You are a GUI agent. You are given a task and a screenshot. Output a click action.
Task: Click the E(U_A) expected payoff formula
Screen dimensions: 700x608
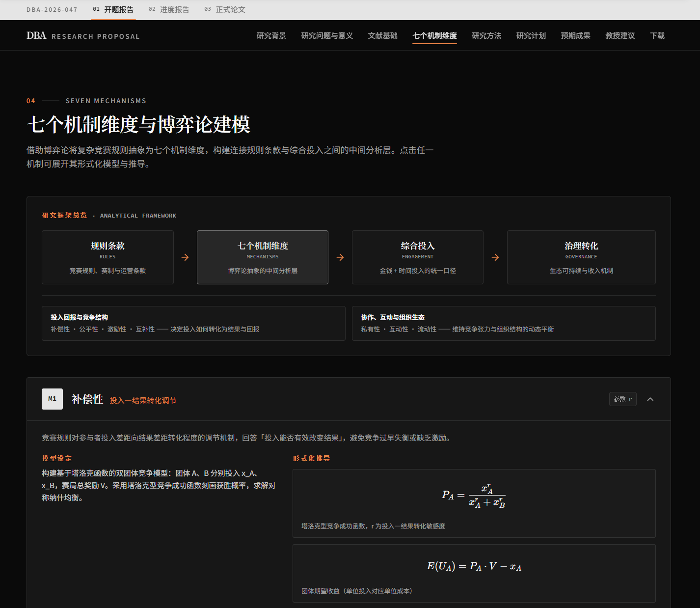[474, 566]
